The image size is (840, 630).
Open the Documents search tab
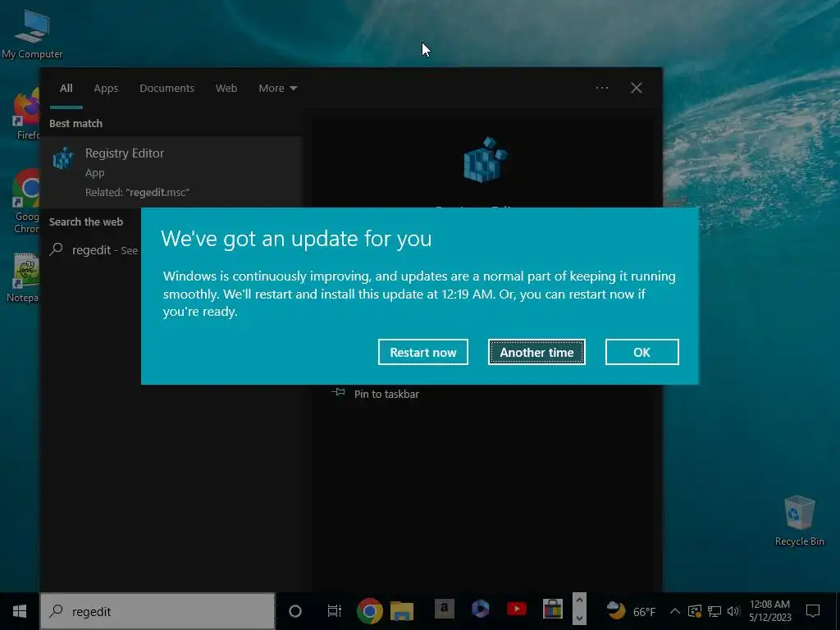167,88
